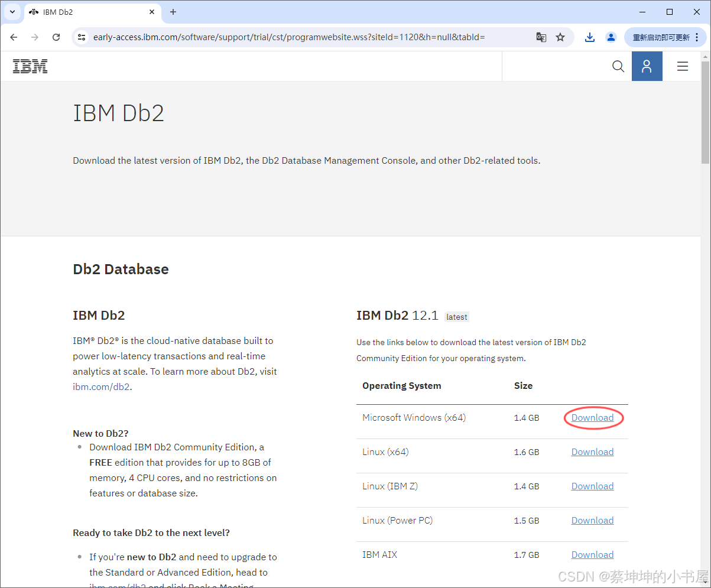Screen dimensions: 711x588
Task: Open site information in the address bar
Action: pos(81,37)
